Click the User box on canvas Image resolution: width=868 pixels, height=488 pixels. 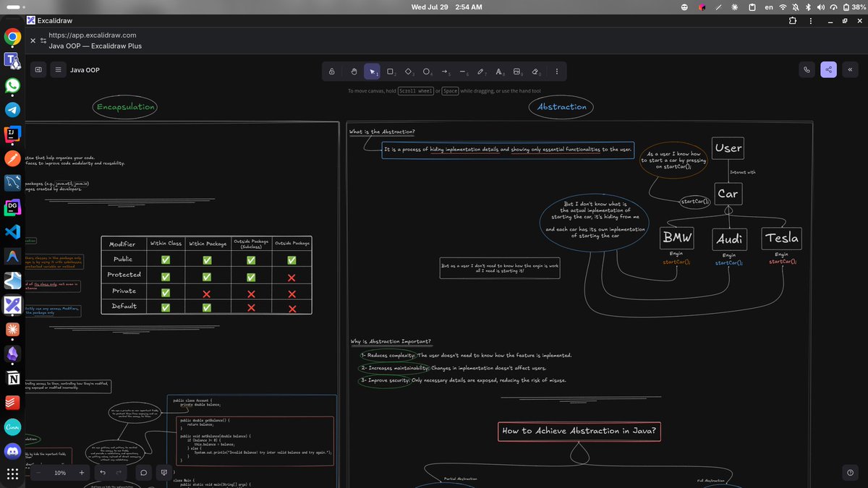728,148
